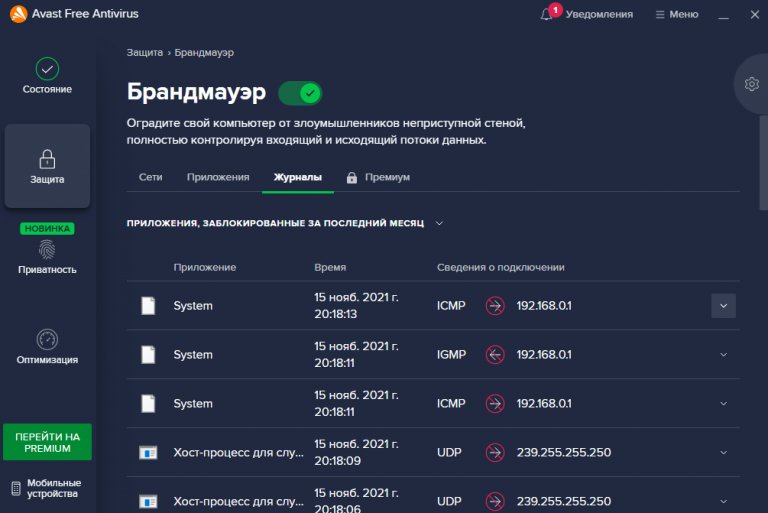Click blocked arrow icon of UDP 20:18:06 row

(495, 502)
